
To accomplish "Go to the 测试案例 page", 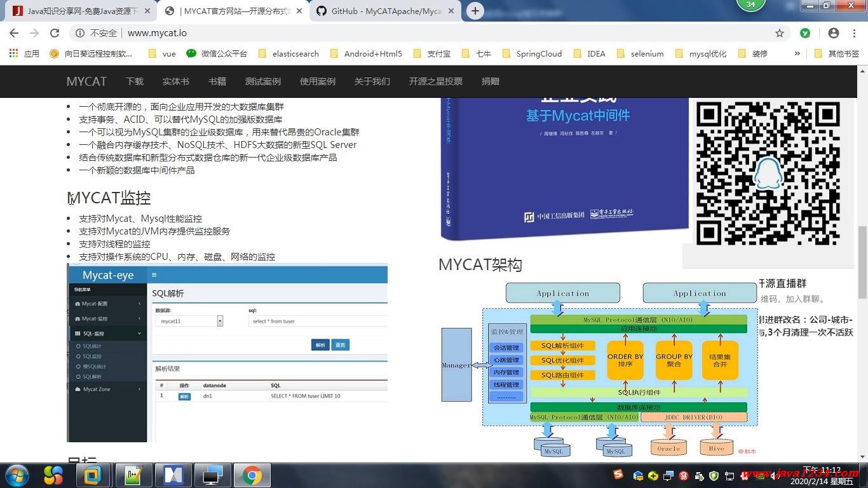I will point(263,81).
